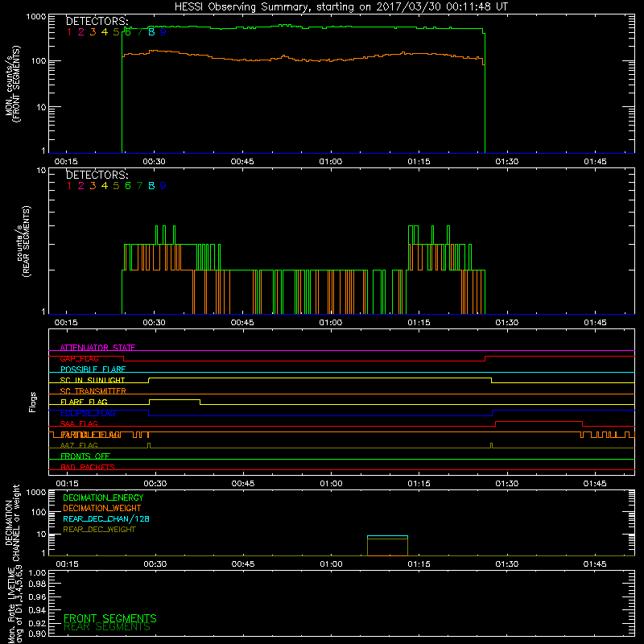Click the cyan decimation step in the decimation plot
The image size is (644, 644).
(x=387, y=536)
